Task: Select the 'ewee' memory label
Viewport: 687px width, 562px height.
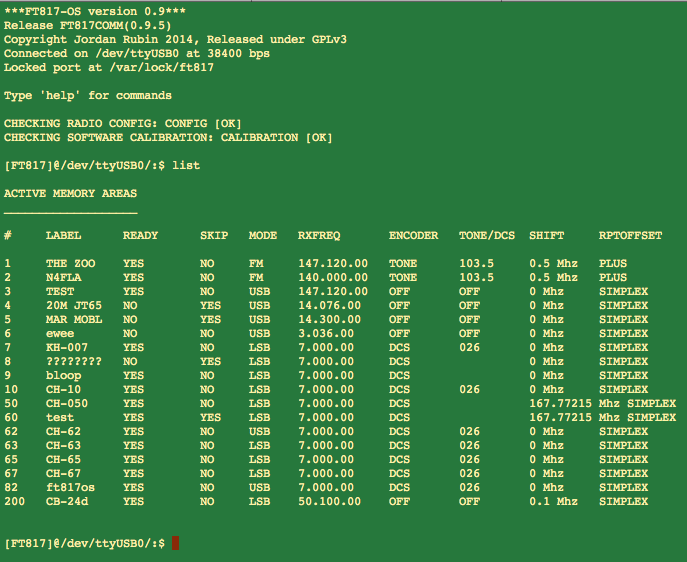Action: click(60, 334)
